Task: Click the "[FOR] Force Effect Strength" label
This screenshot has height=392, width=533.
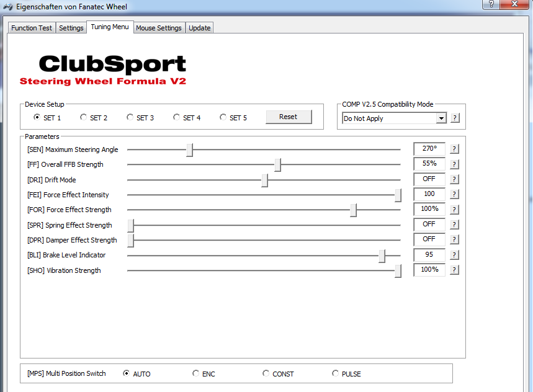Action: click(x=69, y=210)
